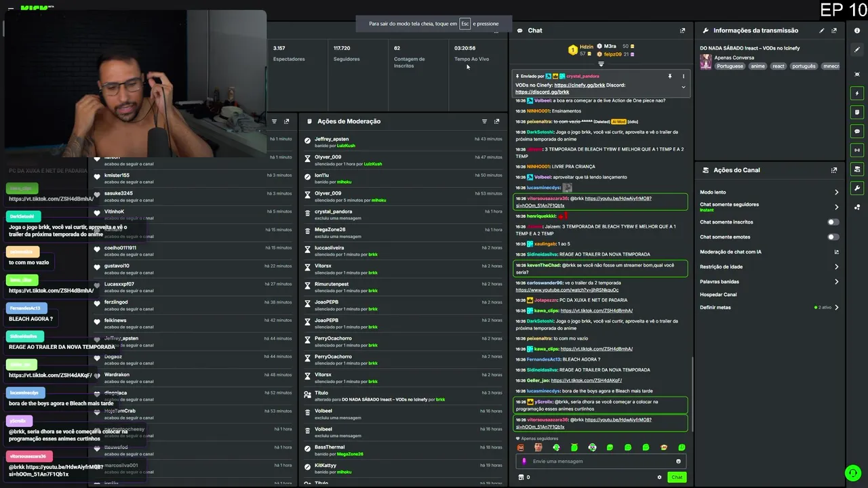
Task: Click Rimurutenpest moderation entry
Action: [x=403, y=287]
